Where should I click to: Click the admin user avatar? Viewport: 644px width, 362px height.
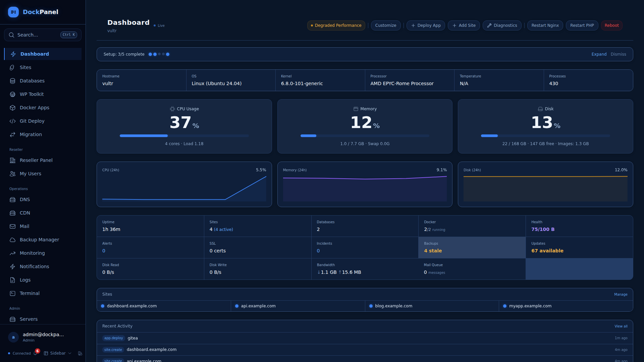coord(13,337)
